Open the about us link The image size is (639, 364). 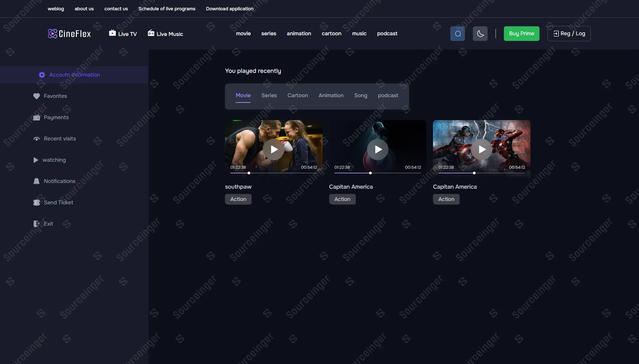[x=84, y=9]
